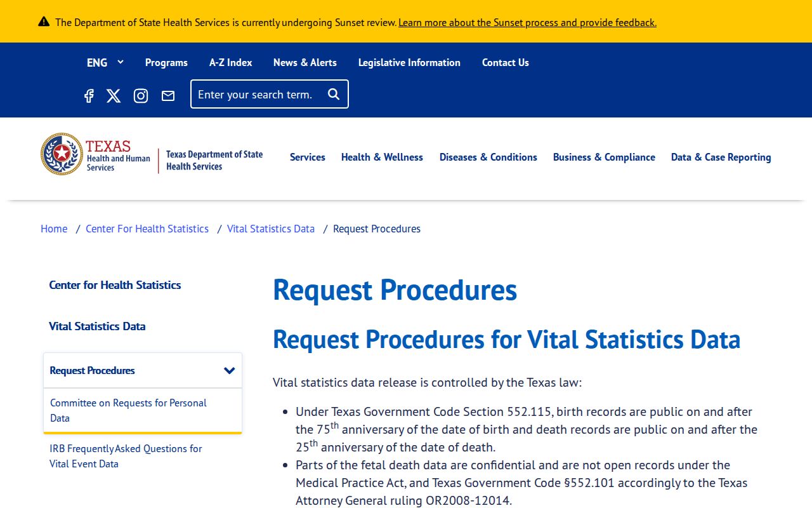
Task: Click the Request Procedures page heading
Action: coord(395,290)
